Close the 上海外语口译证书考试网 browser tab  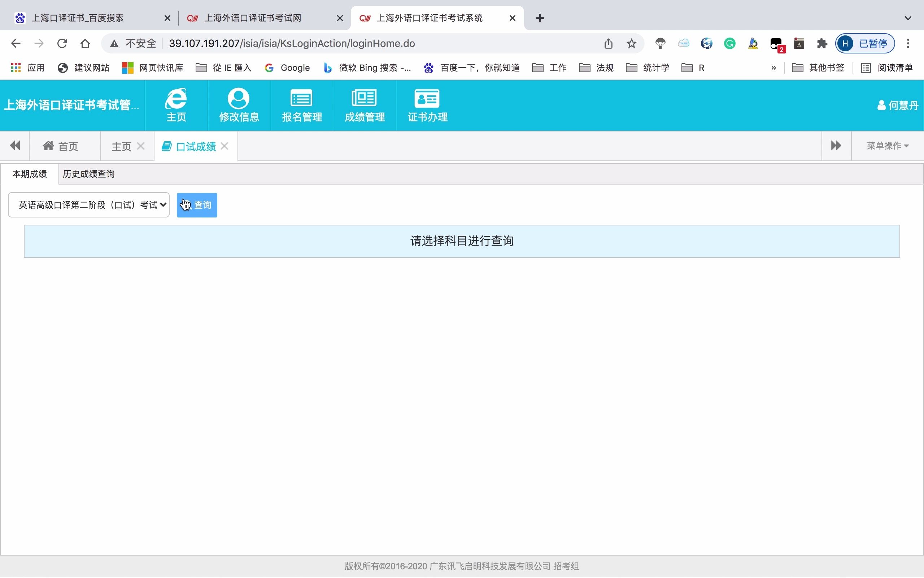pyautogui.click(x=340, y=18)
